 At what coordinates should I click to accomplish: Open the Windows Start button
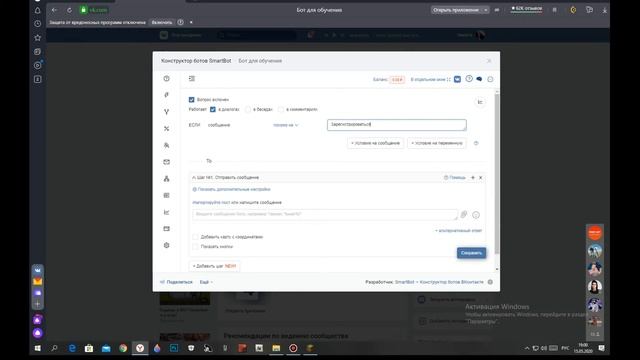tap(38, 348)
